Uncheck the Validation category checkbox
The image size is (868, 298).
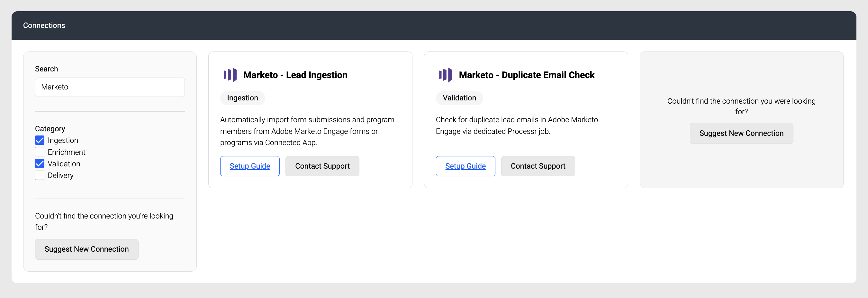(40, 164)
